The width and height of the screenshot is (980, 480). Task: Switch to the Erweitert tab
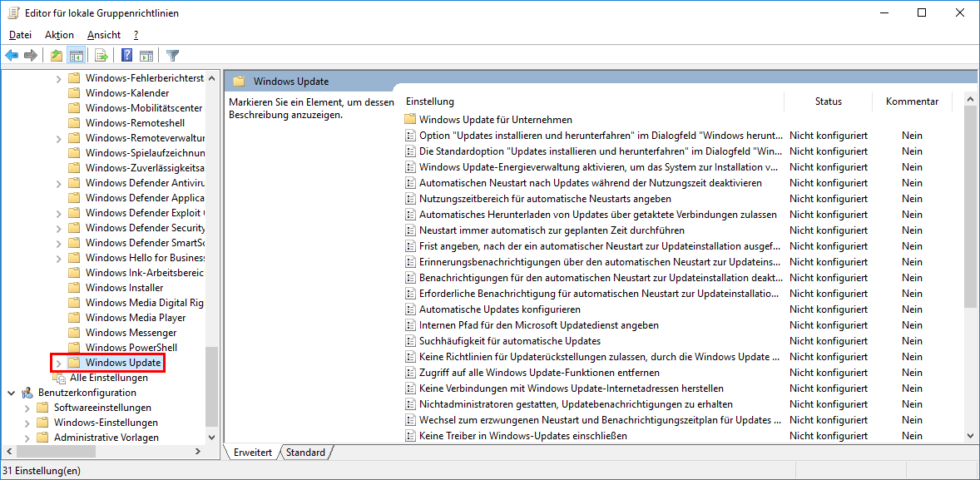pos(253,453)
